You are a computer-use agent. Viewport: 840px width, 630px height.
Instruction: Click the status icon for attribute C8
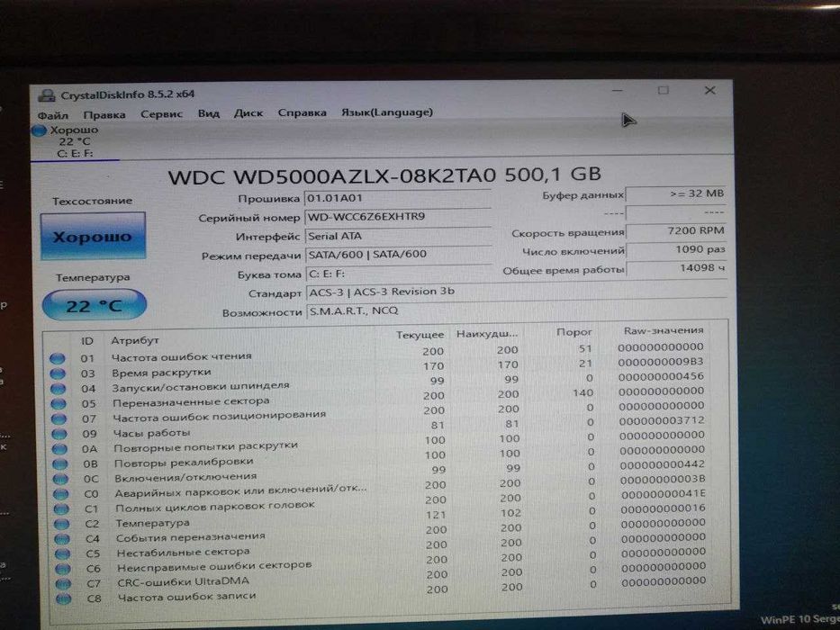[x=64, y=598]
